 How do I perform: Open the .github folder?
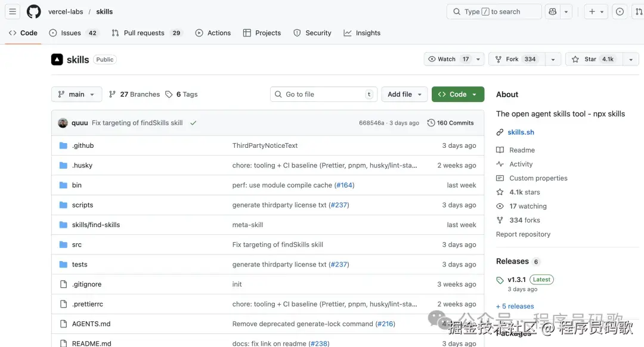click(83, 145)
